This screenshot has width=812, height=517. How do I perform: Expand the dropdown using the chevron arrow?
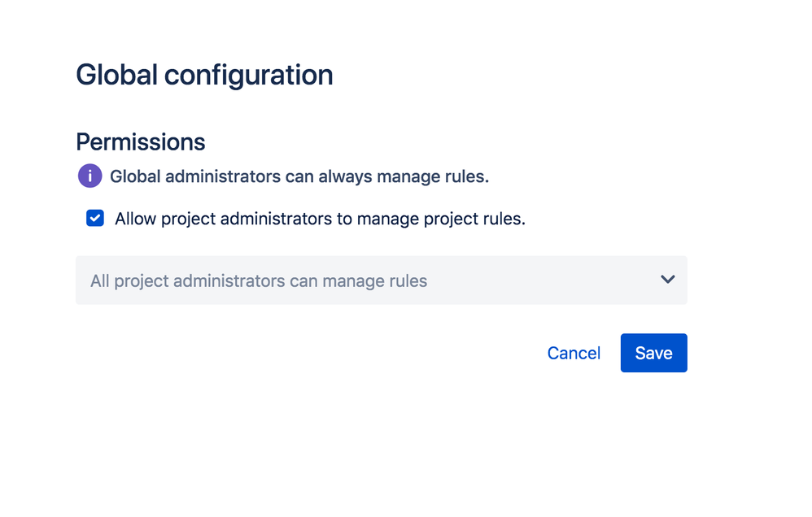667,280
